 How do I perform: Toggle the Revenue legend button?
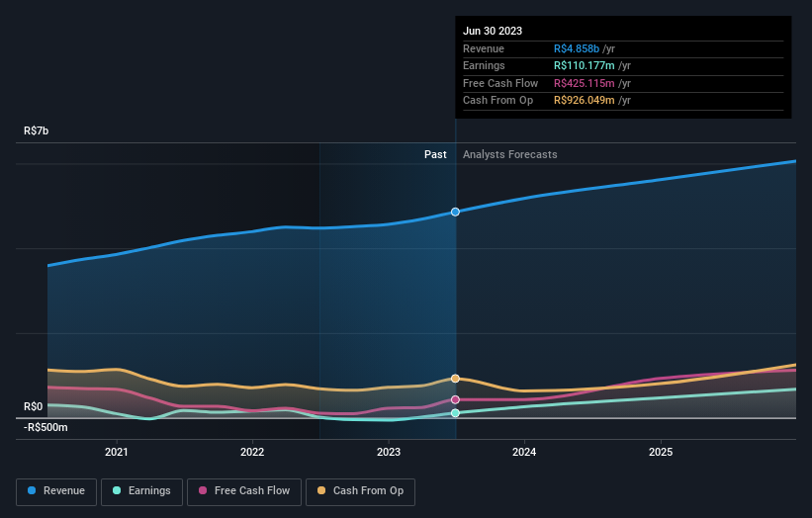pyautogui.click(x=56, y=491)
